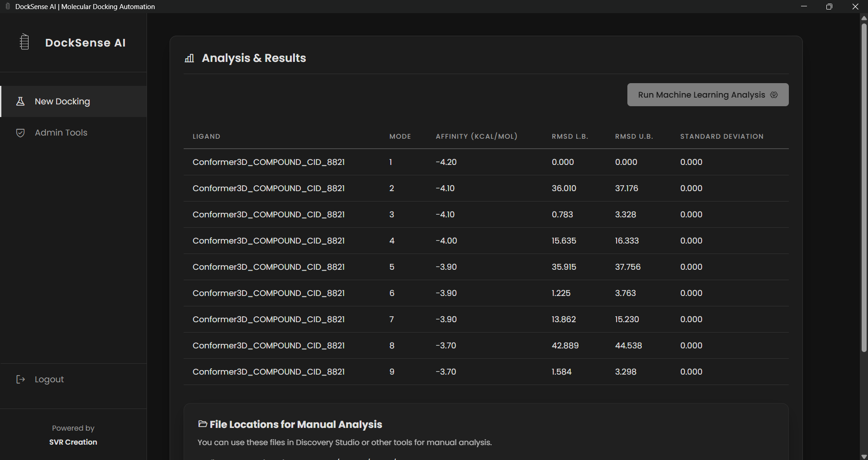Click the vertical scrollbar thumb

pyautogui.click(x=864, y=188)
